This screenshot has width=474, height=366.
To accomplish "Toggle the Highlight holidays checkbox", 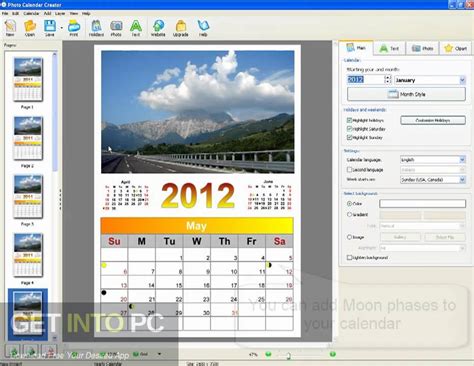I will pos(349,120).
